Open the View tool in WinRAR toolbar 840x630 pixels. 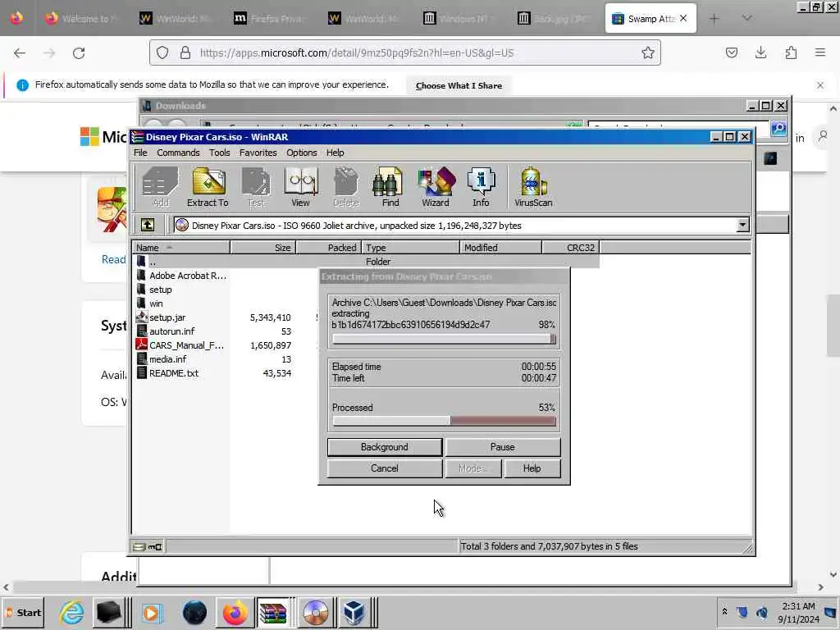point(300,187)
